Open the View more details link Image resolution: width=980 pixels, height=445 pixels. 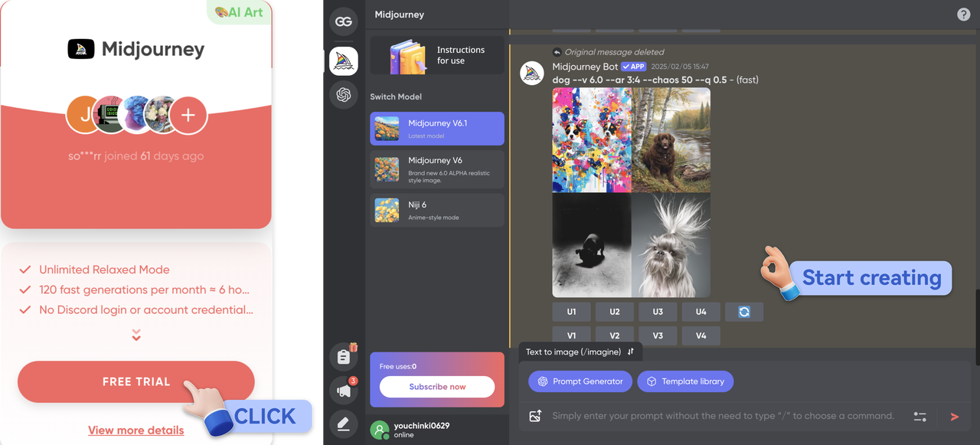(x=136, y=430)
